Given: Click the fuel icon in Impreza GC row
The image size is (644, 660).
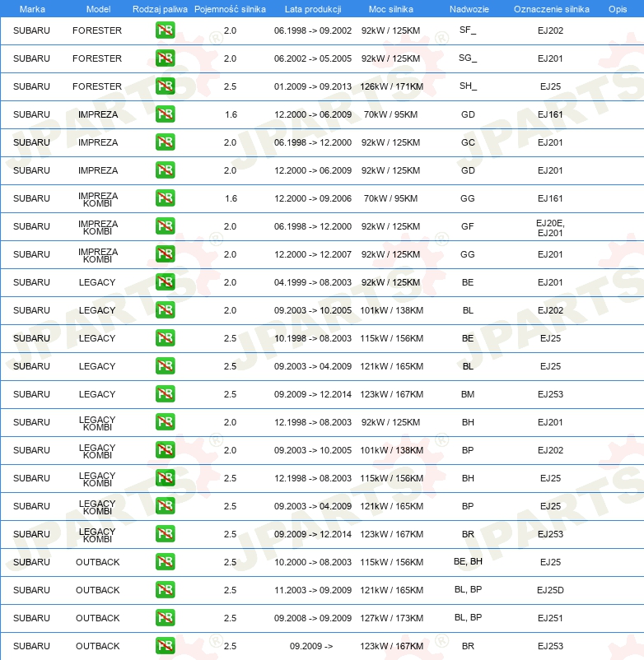Looking at the screenshot, I should (165, 142).
